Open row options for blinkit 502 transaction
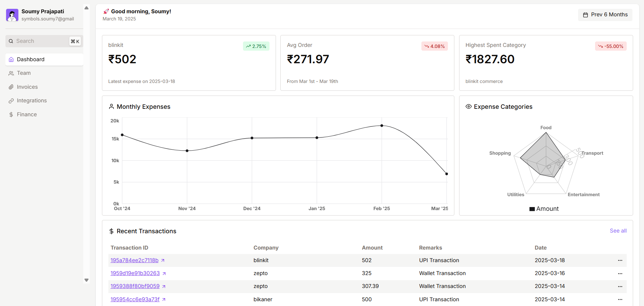The height and width of the screenshot is (306, 644). click(x=620, y=260)
